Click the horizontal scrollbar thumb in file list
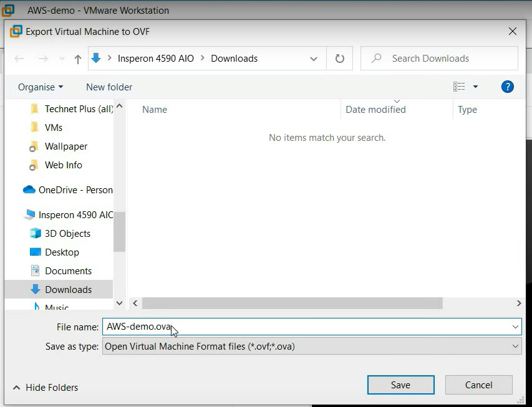Viewport: 532px width, 407px height. click(292, 303)
